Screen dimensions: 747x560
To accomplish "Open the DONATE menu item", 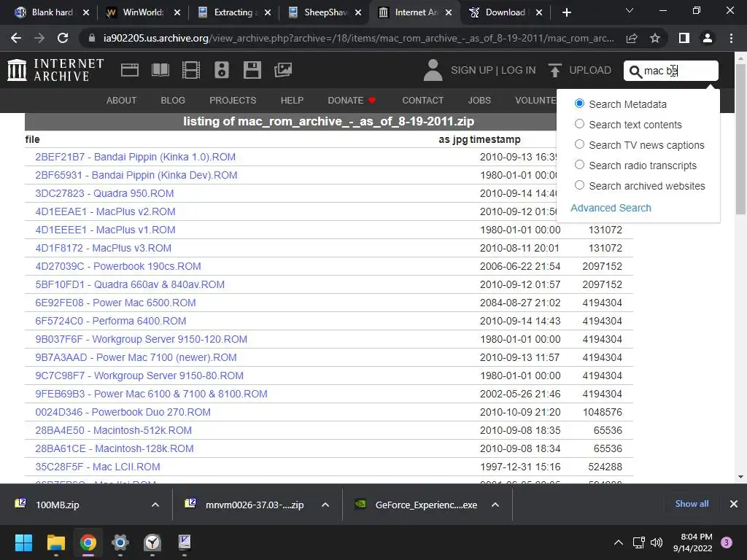I will (x=352, y=101).
